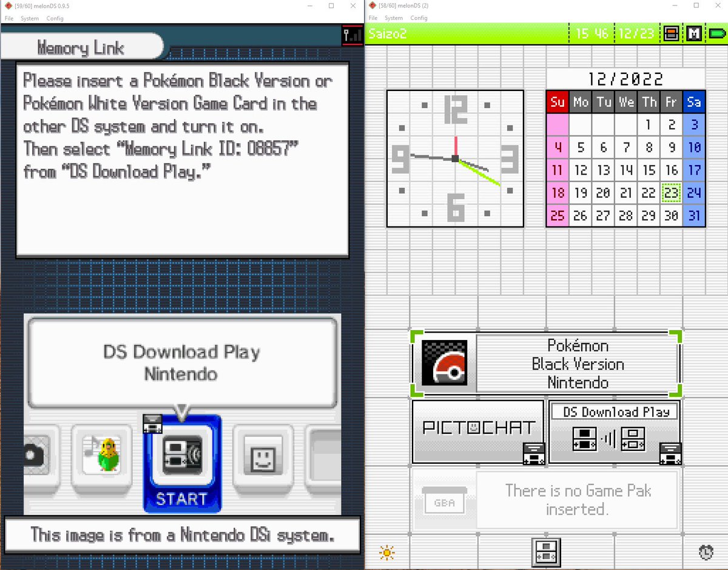Click the Su weekday header
The width and height of the screenshot is (728, 570).
tap(558, 102)
